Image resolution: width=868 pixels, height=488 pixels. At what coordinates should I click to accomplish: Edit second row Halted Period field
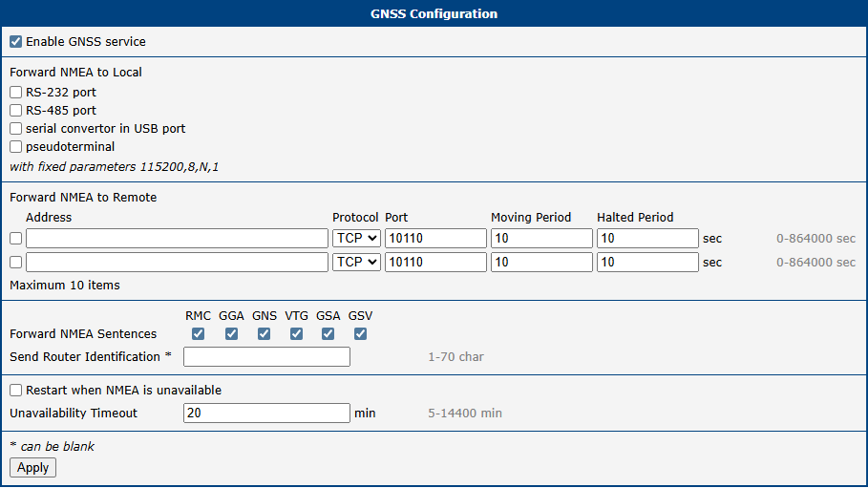[647, 262]
